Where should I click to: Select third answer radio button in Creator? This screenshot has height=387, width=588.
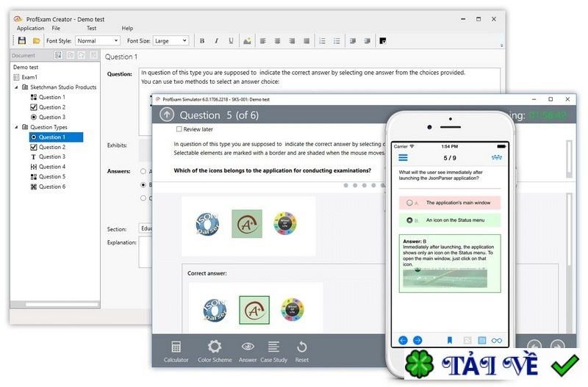click(143, 198)
